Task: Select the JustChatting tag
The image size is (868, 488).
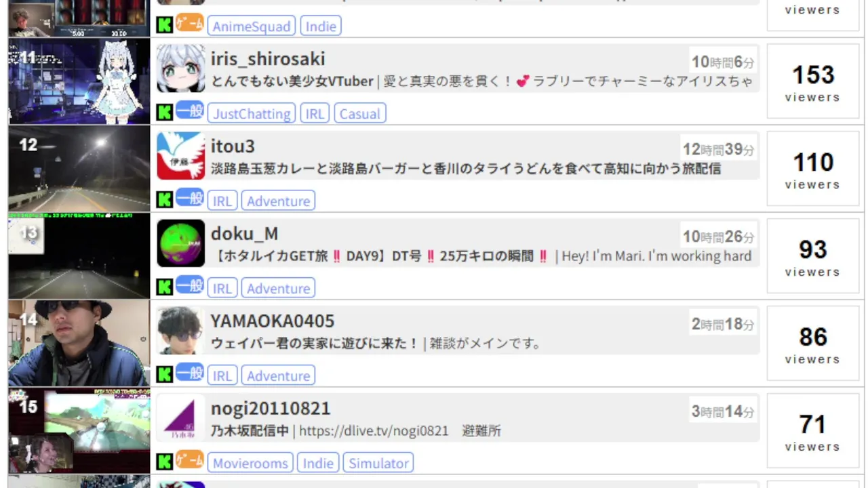Action: pyautogui.click(x=252, y=113)
